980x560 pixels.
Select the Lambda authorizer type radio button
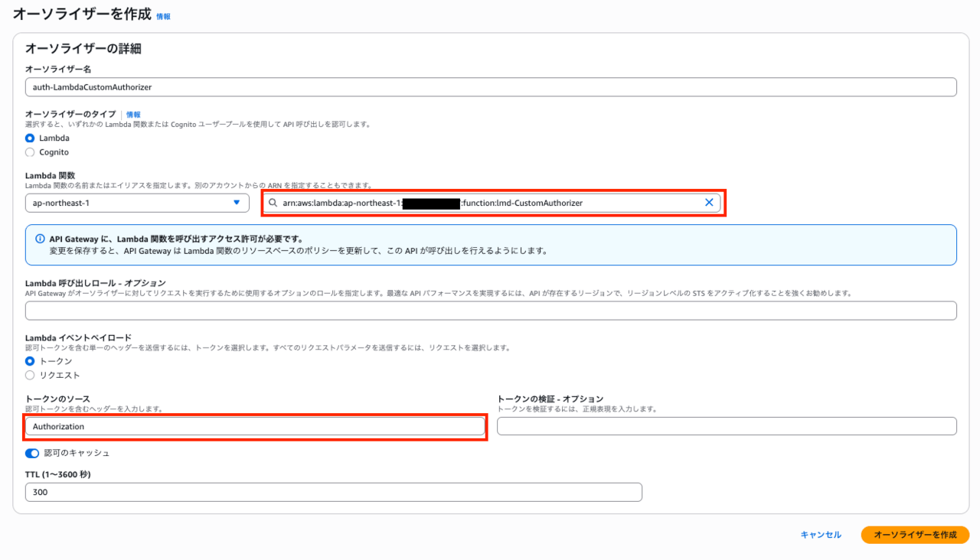[x=30, y=138]
